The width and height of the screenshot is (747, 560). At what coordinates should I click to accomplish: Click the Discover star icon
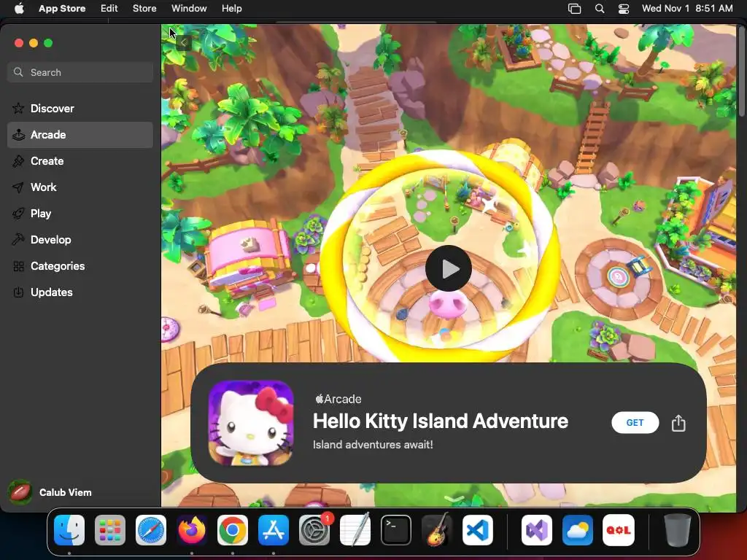pyautogui.click(x=18, y=109)
